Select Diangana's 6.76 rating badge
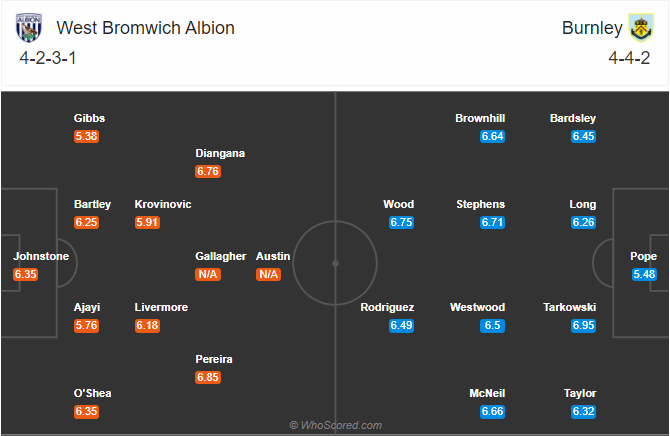Viewport: 670px width, 436px height. tap(208, 171)
